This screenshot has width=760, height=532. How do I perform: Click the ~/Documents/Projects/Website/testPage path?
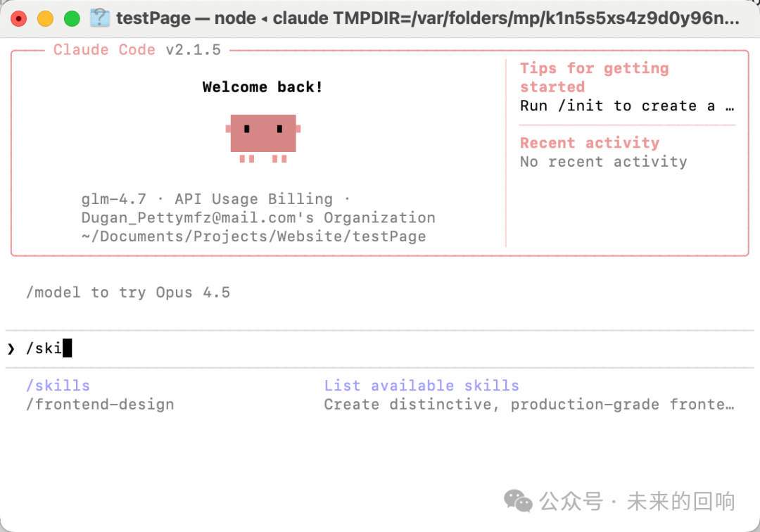(x=253, y=236)
